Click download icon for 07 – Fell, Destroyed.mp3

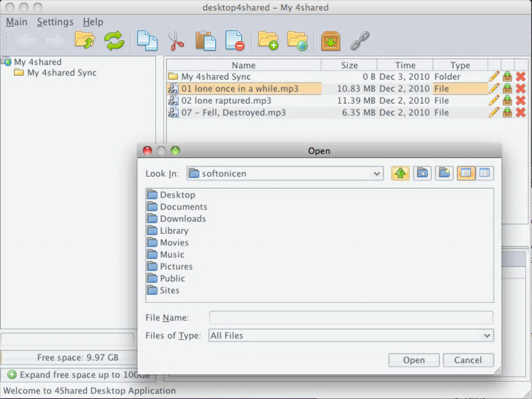(x=507, y=112)
